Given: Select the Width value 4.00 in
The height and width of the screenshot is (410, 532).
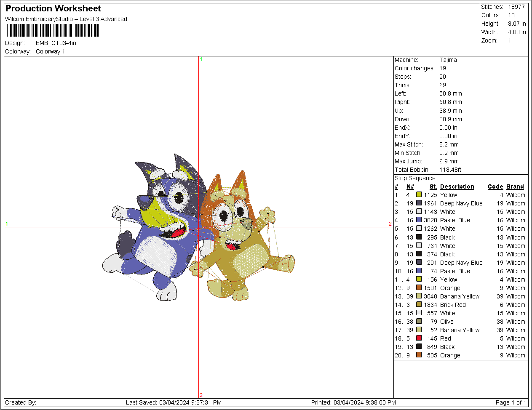Looking at the screenshot, I should [517, 32].
